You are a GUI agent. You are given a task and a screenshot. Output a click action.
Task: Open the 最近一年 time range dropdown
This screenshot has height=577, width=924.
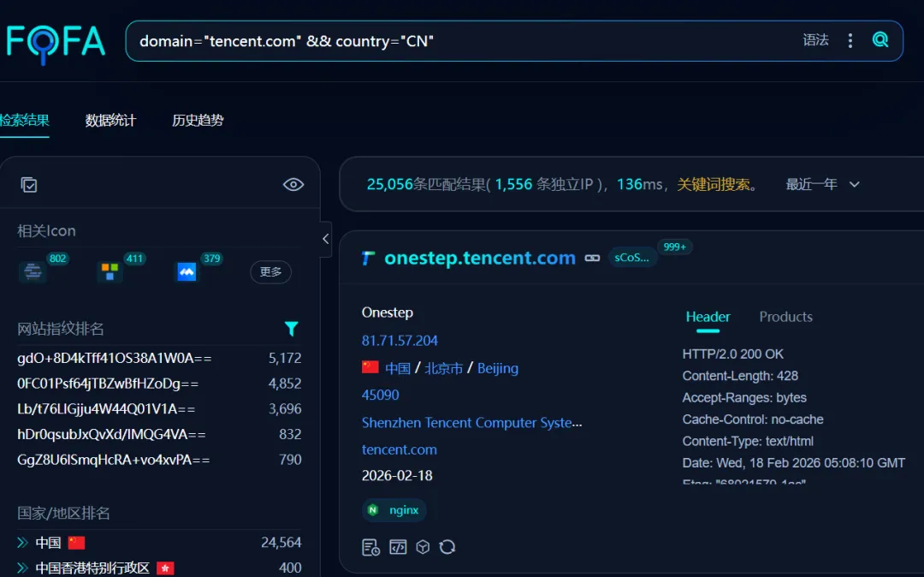(823, 184)
